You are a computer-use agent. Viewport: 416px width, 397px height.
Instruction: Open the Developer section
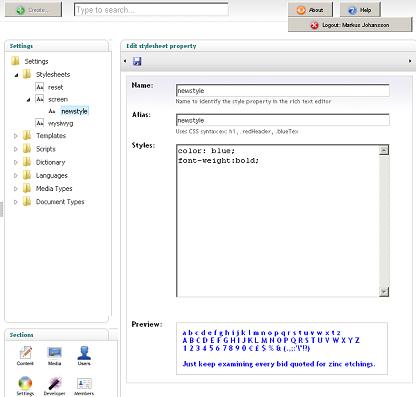tap(54, 386)
